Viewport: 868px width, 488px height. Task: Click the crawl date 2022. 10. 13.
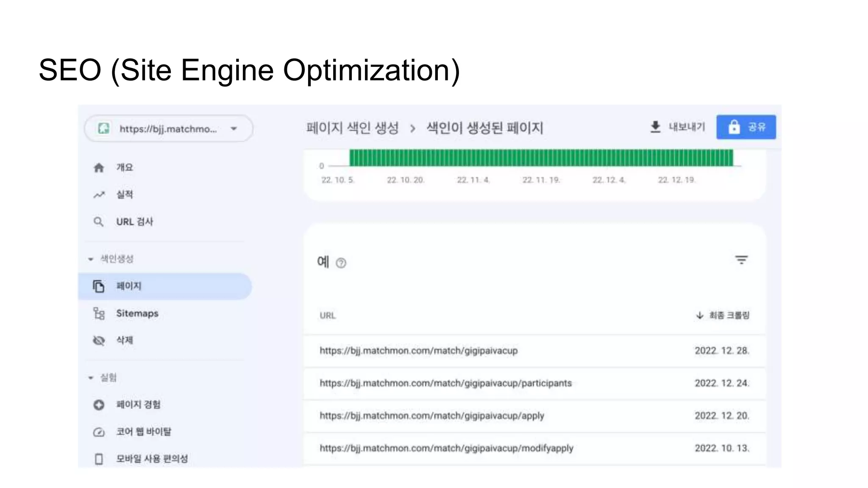[x=722, y=448]
